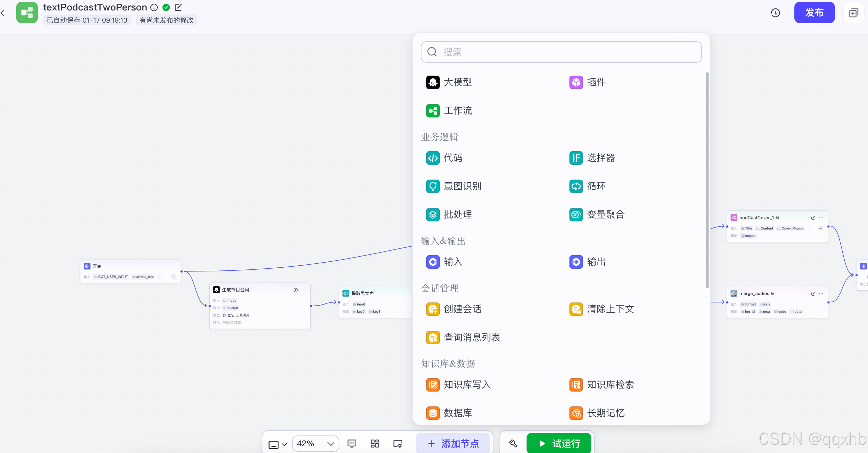Expand the interaction mode dropdown arrow
Viewport: 868px width, 453px height.
(x=284, y=444)
